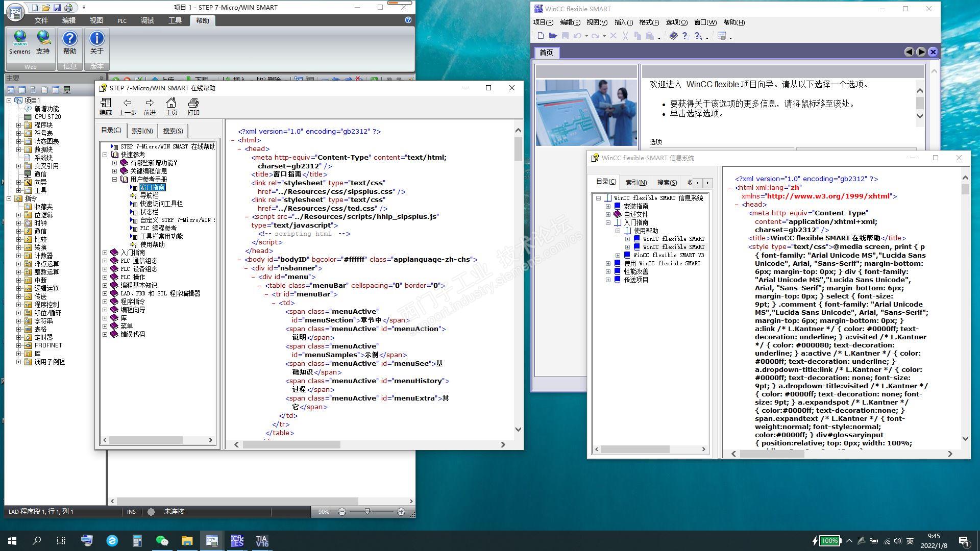Expand 入门指南 node in help contents
The height and width of the screenshot is (551, 980).
(x=105, y=253)
